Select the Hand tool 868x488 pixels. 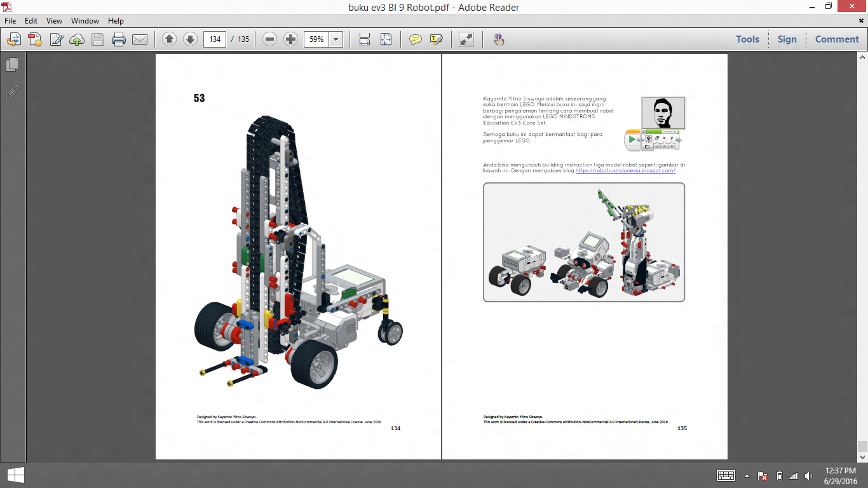[x=499, y=39]
